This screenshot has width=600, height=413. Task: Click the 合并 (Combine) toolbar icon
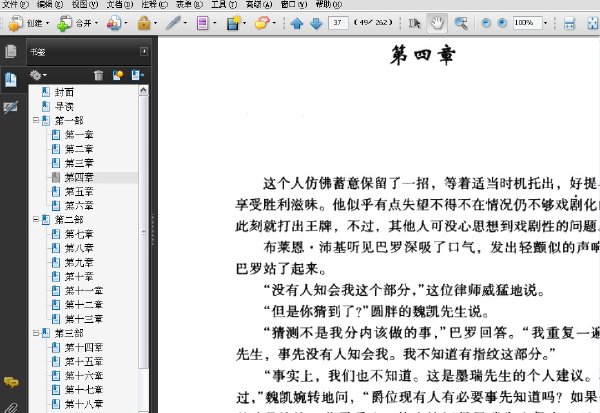pyautogui.click(x=64, y=23)
